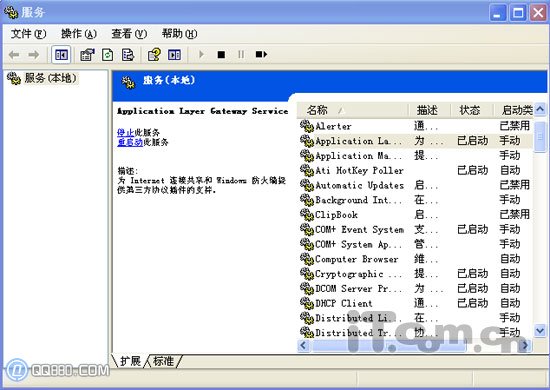Close the 服务 window
The image size is (550, 390).
pos(538,13)
